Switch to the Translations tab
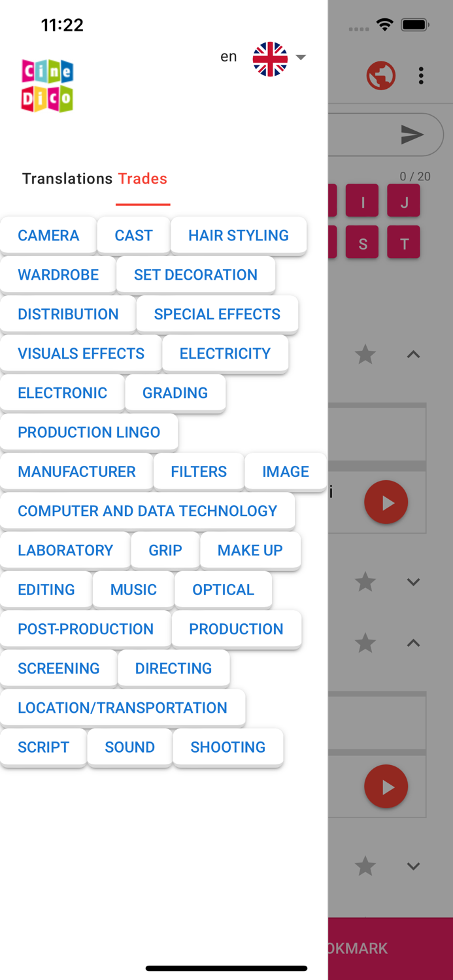 click(67, 179)
